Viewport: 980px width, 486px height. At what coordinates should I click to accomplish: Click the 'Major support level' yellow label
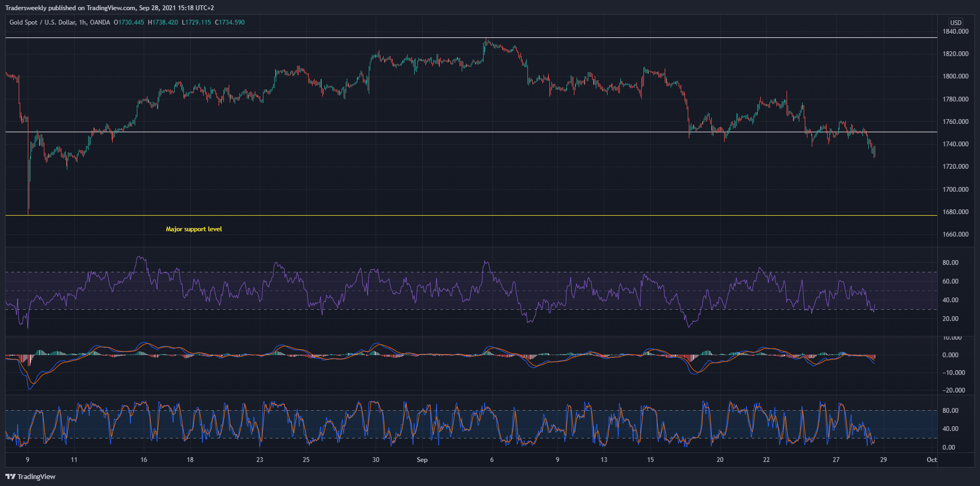click(x=194, y=229)
